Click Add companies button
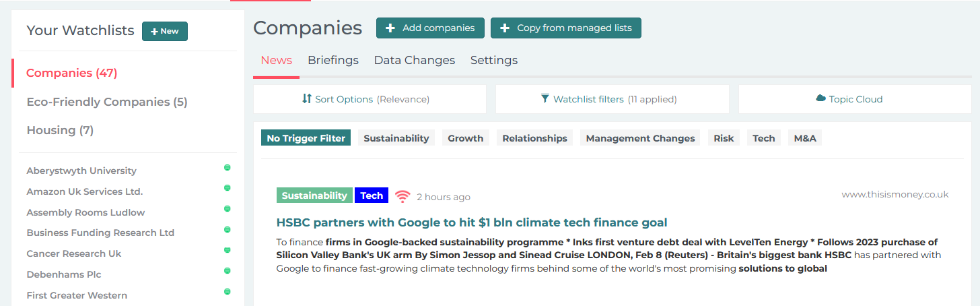This screenshot has height=306, width=980. 430,28
